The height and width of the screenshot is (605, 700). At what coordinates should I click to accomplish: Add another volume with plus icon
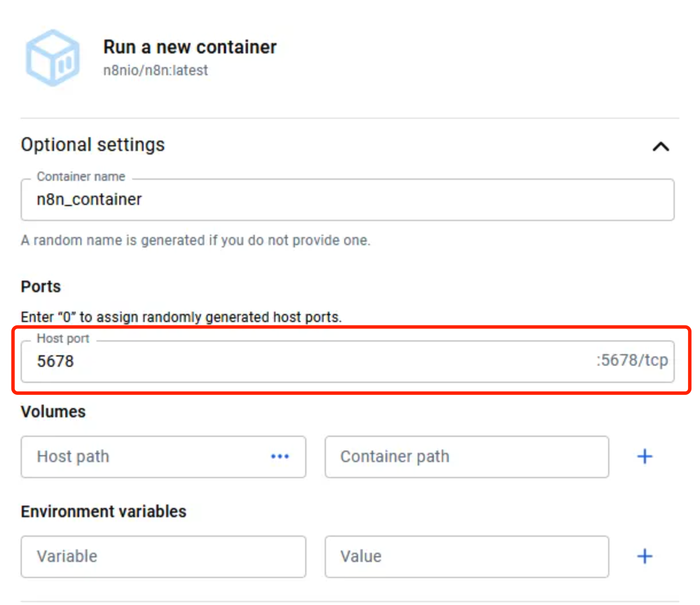(645, 456)
